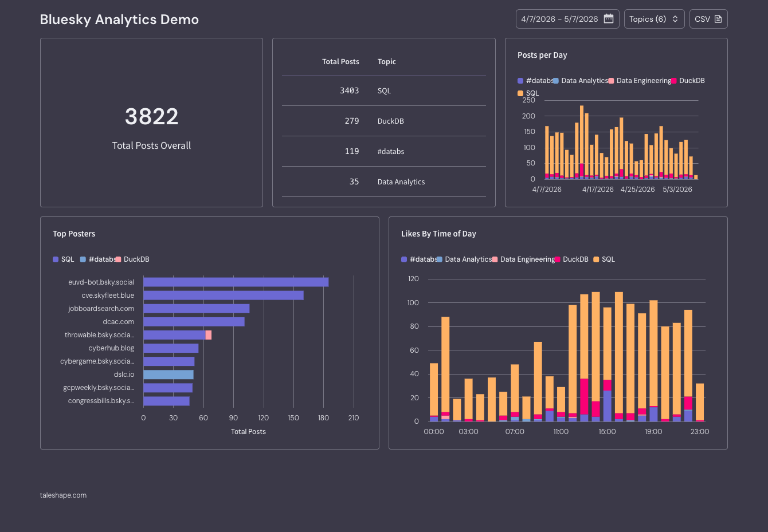Open the taleshape.com footer link
The height and width of the screenshot is (532, 768).
(63, 495)
